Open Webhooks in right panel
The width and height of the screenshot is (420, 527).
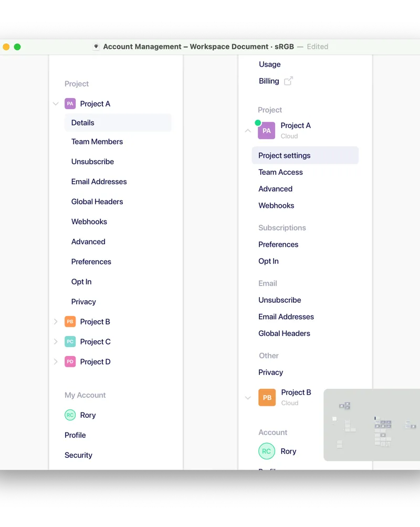point(276,205)
